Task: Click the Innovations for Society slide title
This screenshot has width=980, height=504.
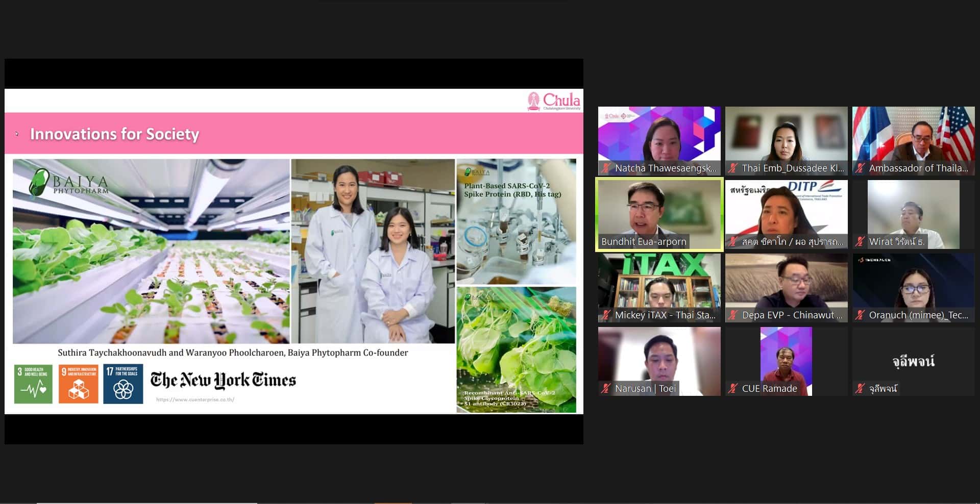Action: [114, 134]
